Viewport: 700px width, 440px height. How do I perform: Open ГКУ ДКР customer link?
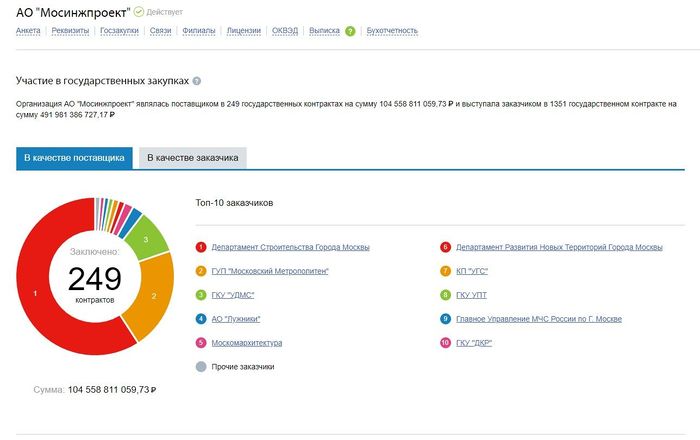coord(474,343)
